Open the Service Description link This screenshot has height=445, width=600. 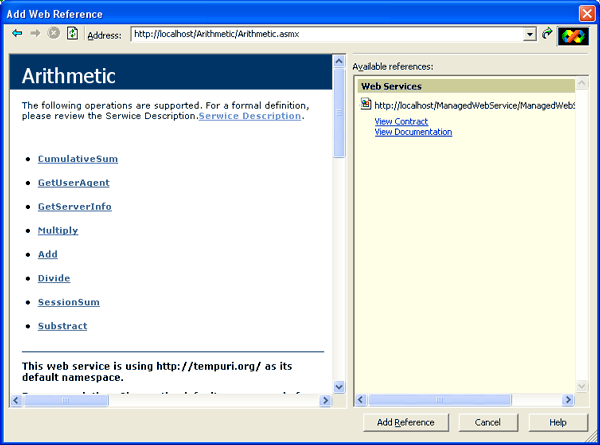250,116
